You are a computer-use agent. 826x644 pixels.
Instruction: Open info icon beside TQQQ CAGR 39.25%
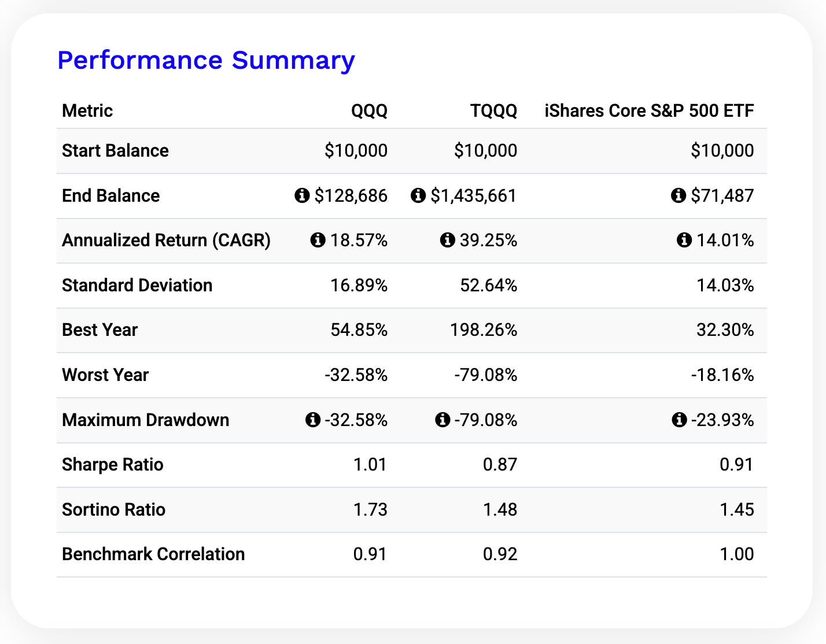(x=447, y=240)
